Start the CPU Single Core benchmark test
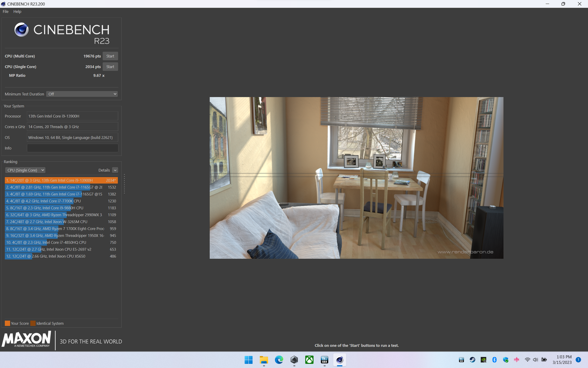 (110, 66)
